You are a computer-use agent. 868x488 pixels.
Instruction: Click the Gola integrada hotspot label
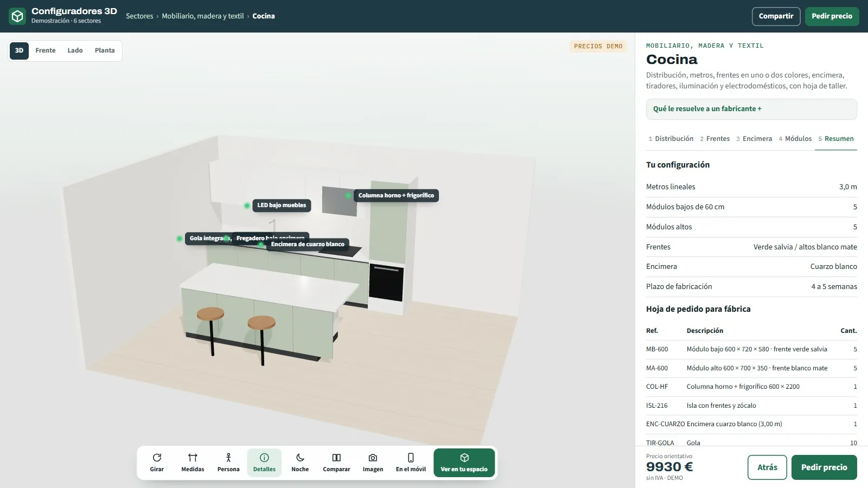[x=209, y=239]
